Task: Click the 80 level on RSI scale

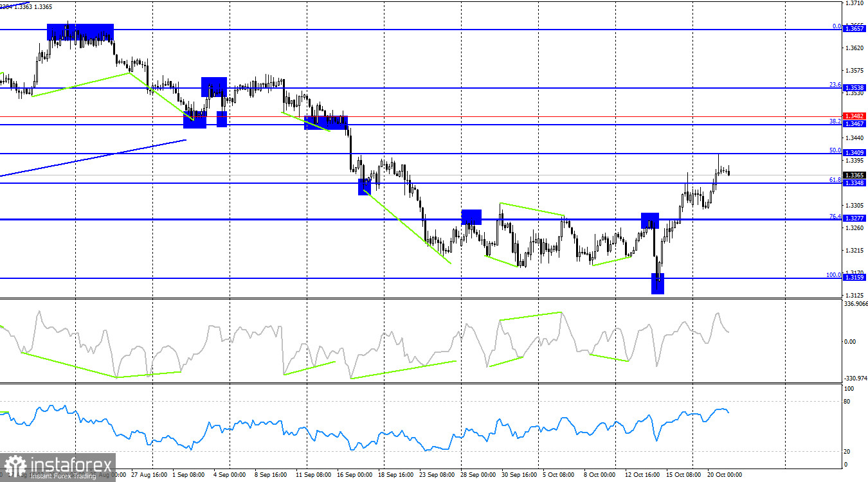Action: coord(847,402)
